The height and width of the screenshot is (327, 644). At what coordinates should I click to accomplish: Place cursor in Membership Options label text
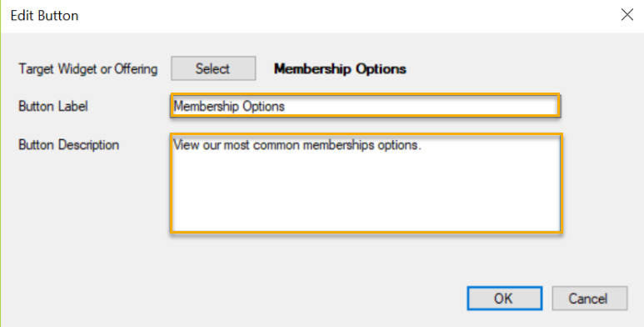[229, 107]
